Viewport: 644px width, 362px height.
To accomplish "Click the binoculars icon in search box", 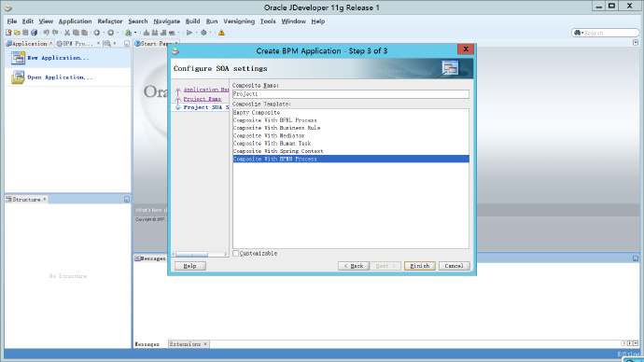I will (x=578, y=33).
